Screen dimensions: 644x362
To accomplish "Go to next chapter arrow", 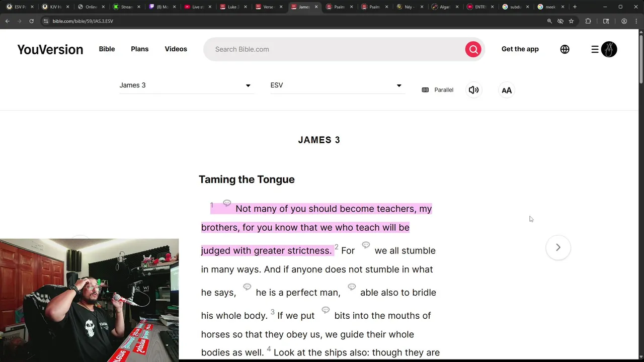I will click(558, 247).
